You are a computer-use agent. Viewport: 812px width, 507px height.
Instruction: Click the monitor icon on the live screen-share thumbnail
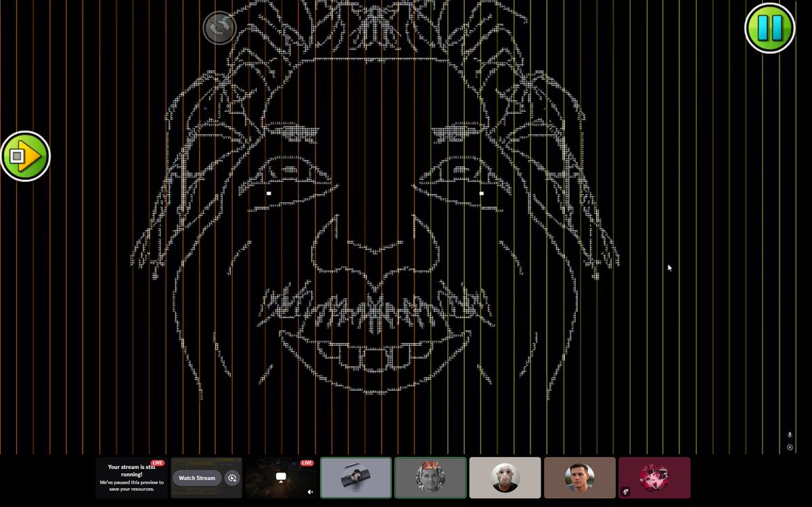pos(280,479)
